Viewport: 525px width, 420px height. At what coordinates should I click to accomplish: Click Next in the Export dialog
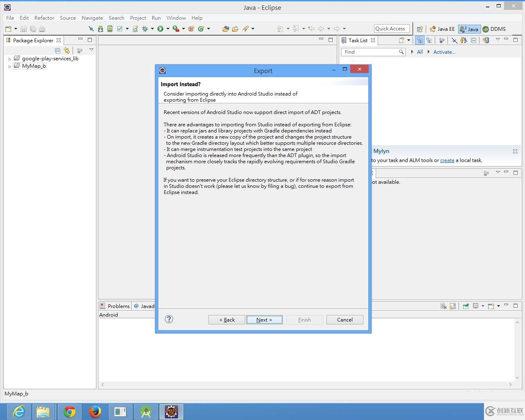pyautogui.click(x=264, y=320)
